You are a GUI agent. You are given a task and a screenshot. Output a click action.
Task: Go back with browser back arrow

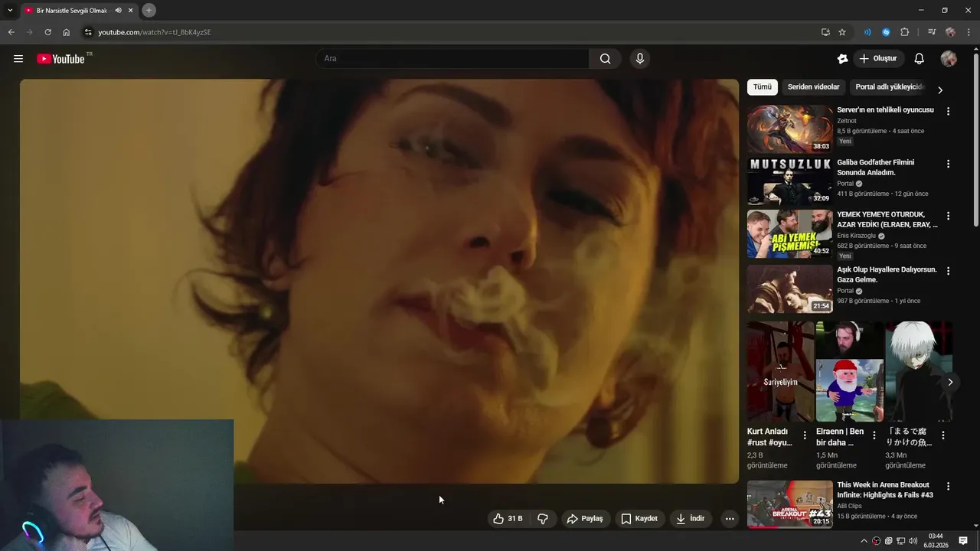(x=11, y=32)
